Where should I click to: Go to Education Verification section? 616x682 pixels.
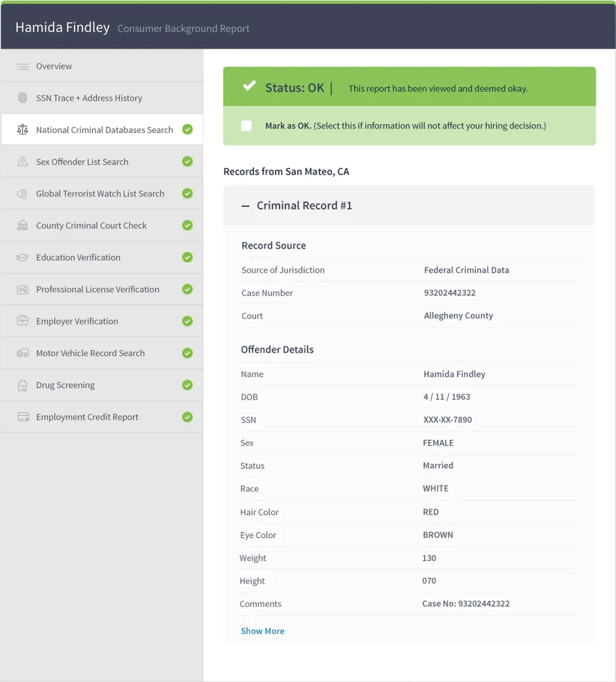click(102, 257)
